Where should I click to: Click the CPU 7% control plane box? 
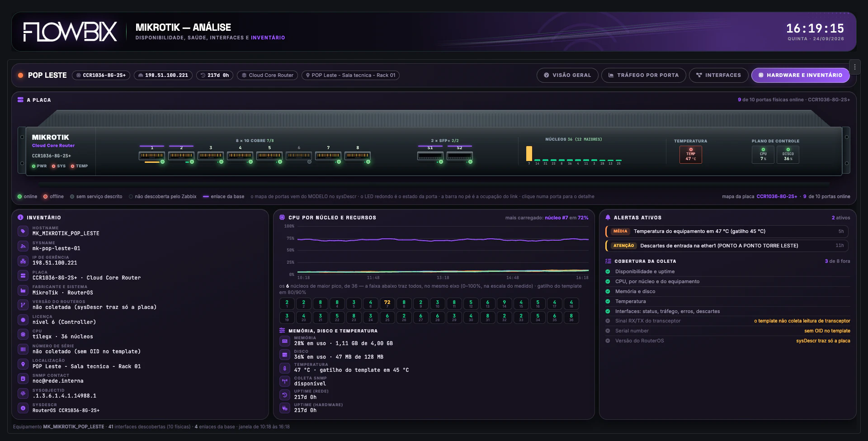pos(763,155)
